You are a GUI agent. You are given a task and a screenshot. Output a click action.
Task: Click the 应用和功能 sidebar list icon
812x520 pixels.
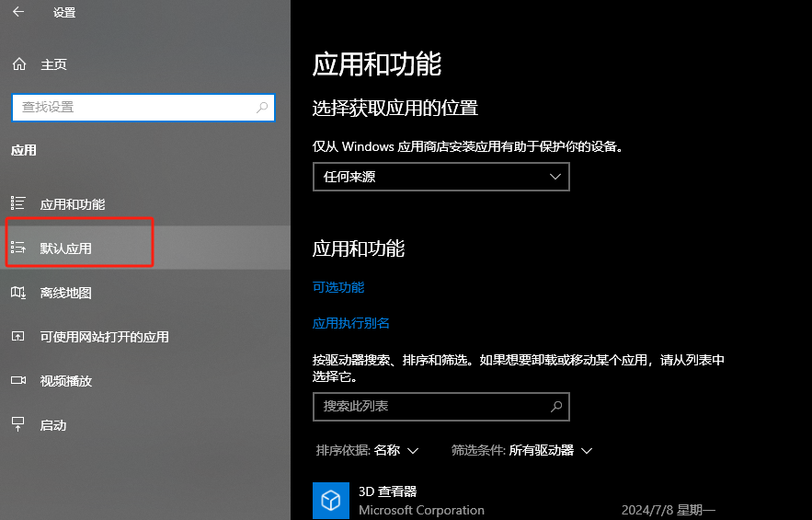coord(18,204)
